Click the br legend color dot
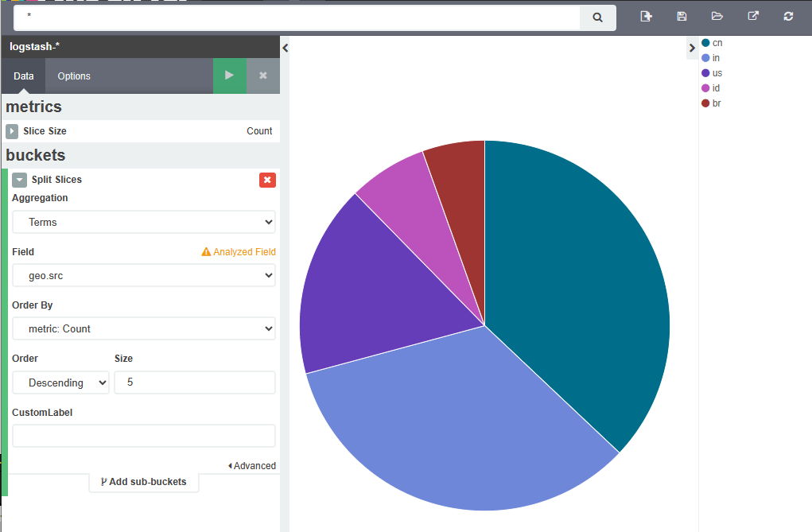 [x=705, y=103]
